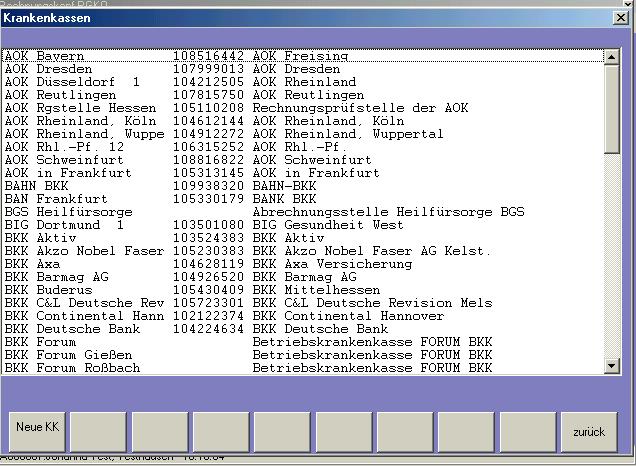Select the AOK Reutlingen row

click(303, 94)
